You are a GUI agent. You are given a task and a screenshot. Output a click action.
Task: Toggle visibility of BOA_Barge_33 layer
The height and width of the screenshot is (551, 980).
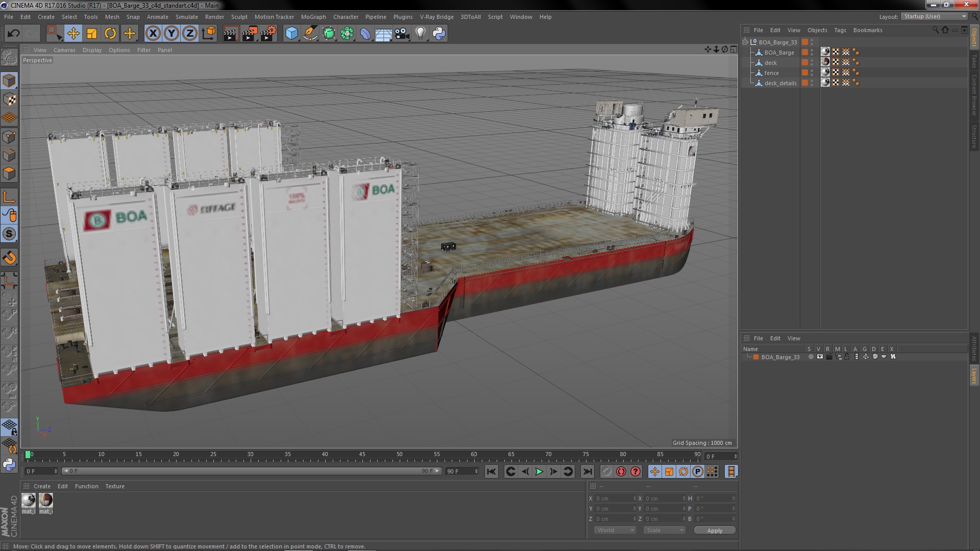[820, 357]
